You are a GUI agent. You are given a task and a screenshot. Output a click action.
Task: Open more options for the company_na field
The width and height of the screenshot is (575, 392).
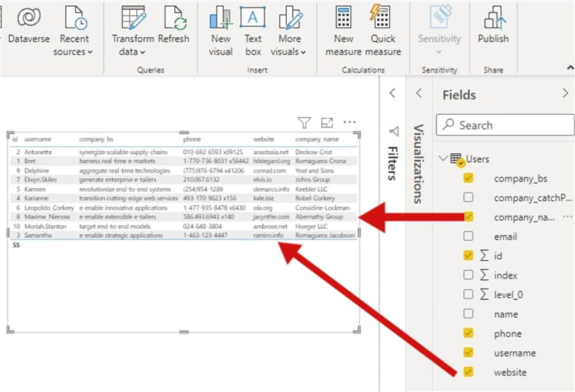coord(568,216)
